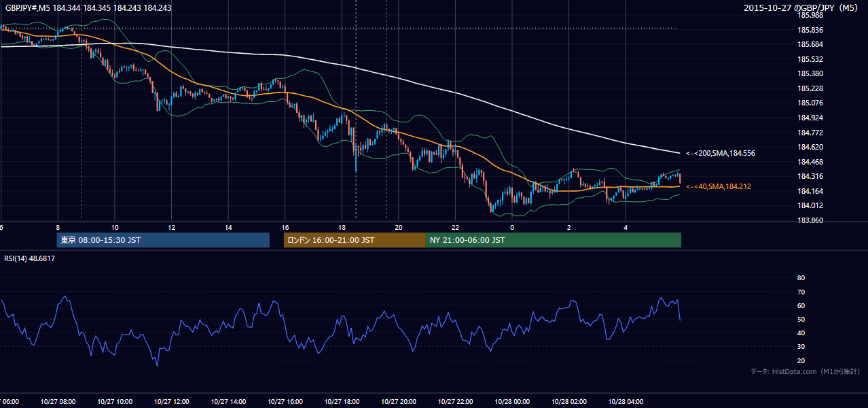868x408 pixels.
Task: Click hour marker 4 under the price chart
Action: click(626, 227)
